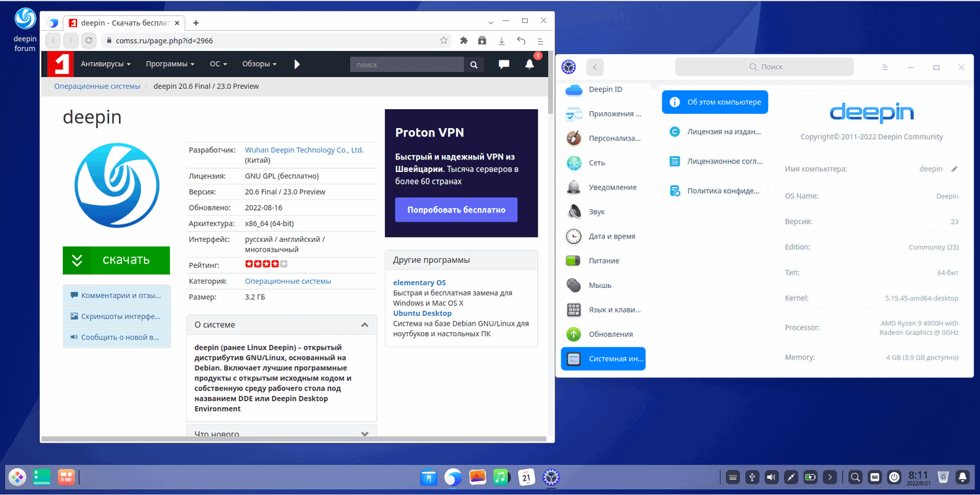Open the Лицензия на издание page

pos(715,131)
